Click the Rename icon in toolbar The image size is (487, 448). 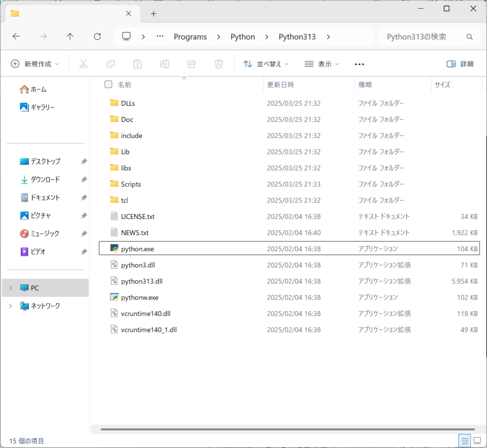click(165, 64)
